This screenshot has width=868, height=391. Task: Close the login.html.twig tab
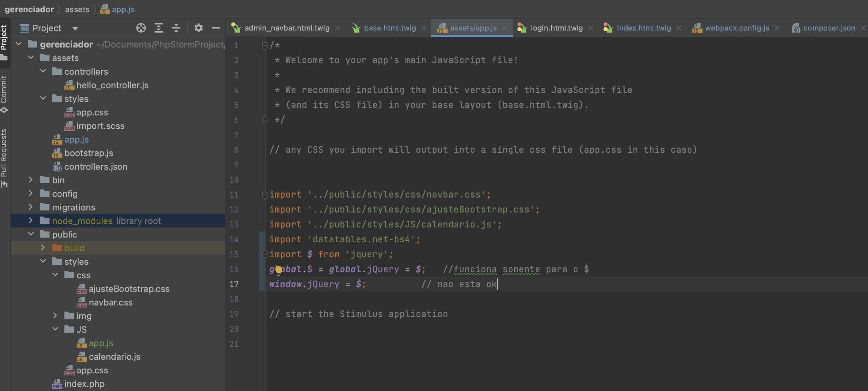point(591,28)
